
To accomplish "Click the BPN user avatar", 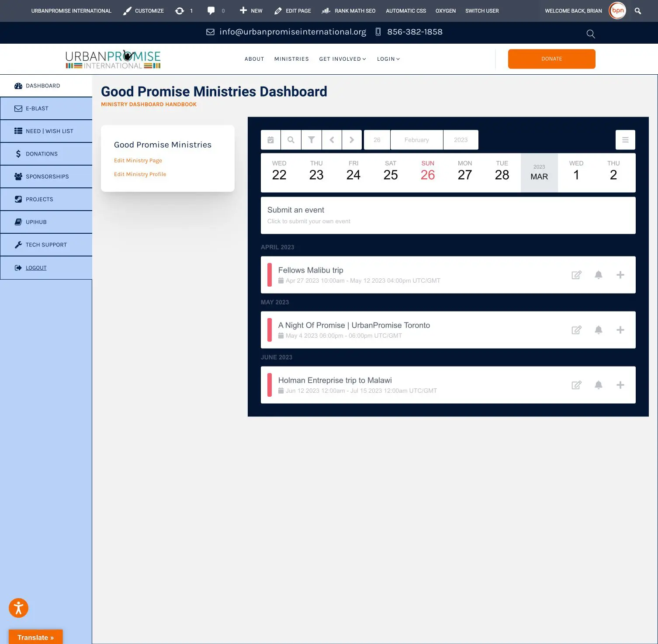I will pyautogui.click(x=617, y=10).
